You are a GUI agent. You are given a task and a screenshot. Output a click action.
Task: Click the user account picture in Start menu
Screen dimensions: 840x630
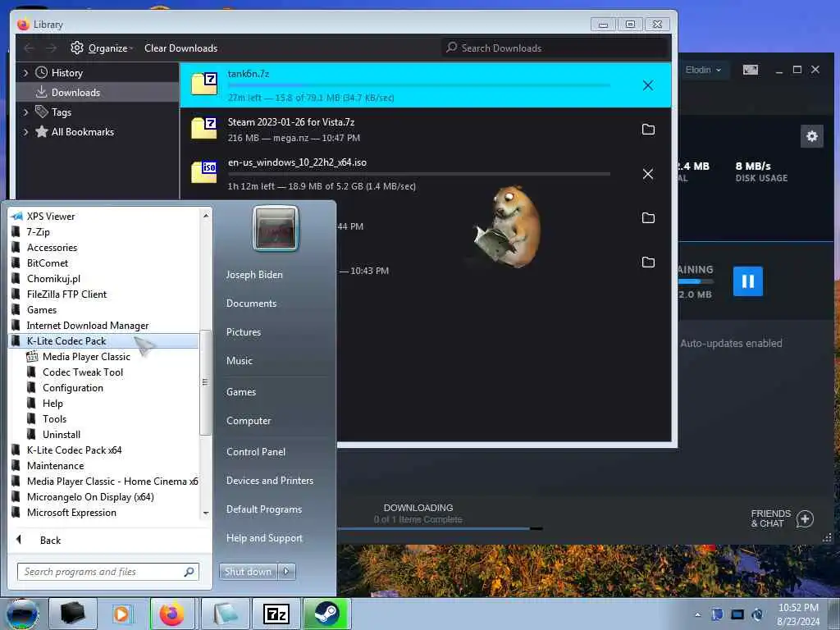pyautogui.click(x=276, y=228)
